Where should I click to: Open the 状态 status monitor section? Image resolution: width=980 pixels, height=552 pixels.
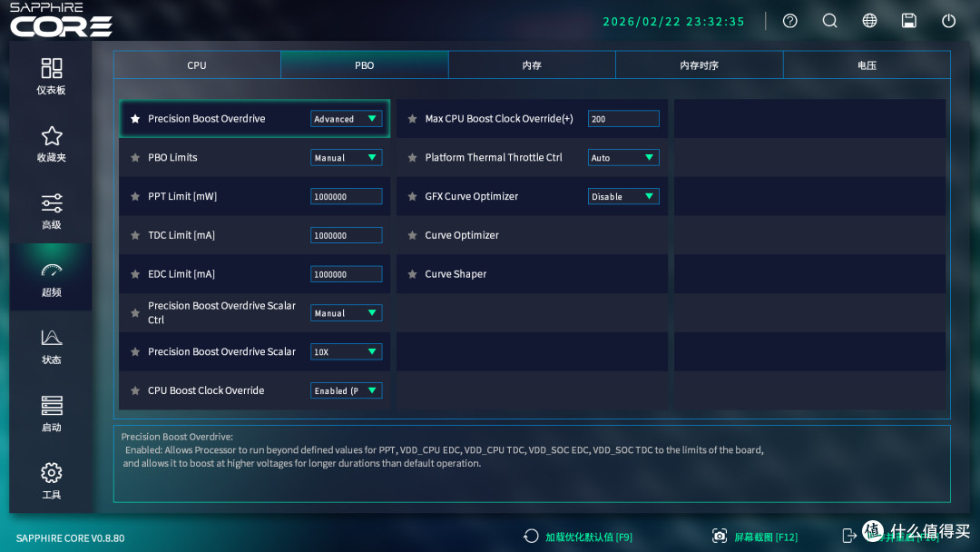(51, 346)
